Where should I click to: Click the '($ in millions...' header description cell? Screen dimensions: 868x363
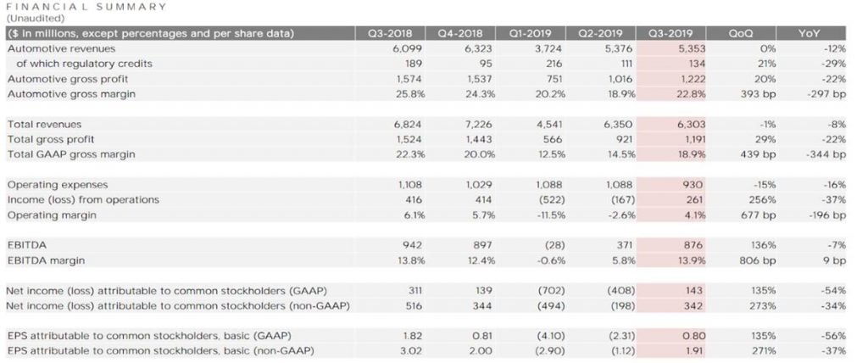[x=150, y=33]
